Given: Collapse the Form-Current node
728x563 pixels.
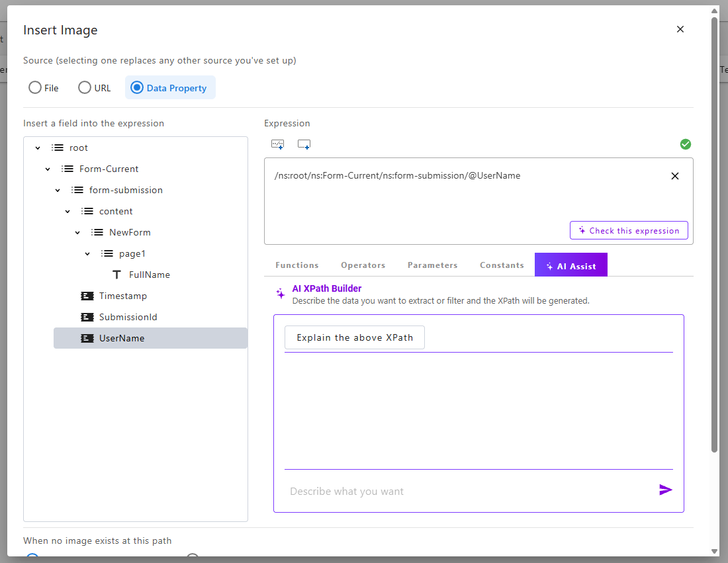Looking at the screenshot, I should coord(48,169).
